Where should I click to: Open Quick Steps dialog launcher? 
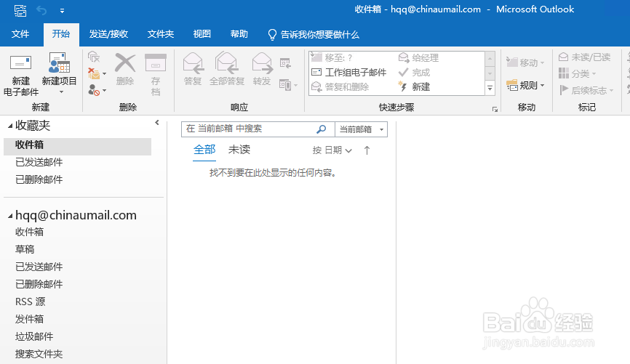click(x=495, y=109)
